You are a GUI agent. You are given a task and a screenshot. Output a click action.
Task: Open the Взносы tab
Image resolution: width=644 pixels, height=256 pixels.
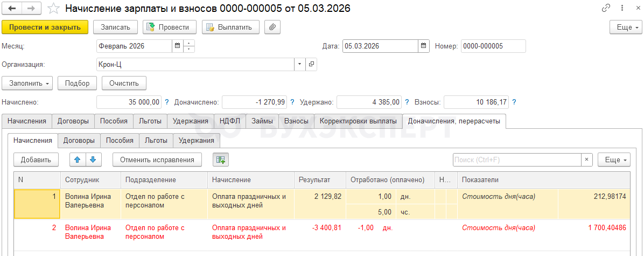pos(296,121)
